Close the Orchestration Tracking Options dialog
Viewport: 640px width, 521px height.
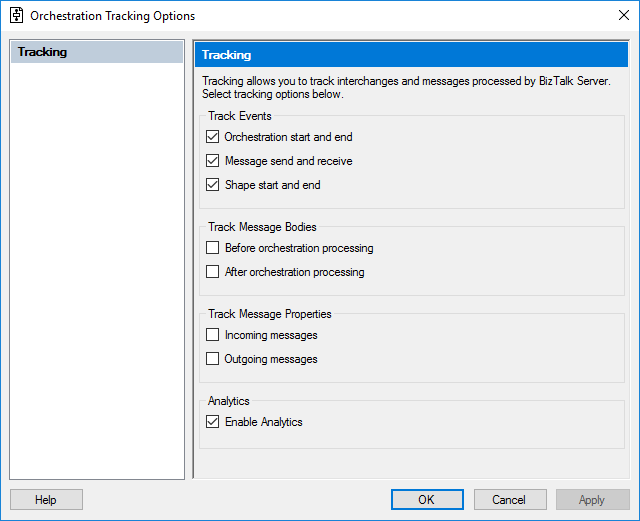(624, 16)
